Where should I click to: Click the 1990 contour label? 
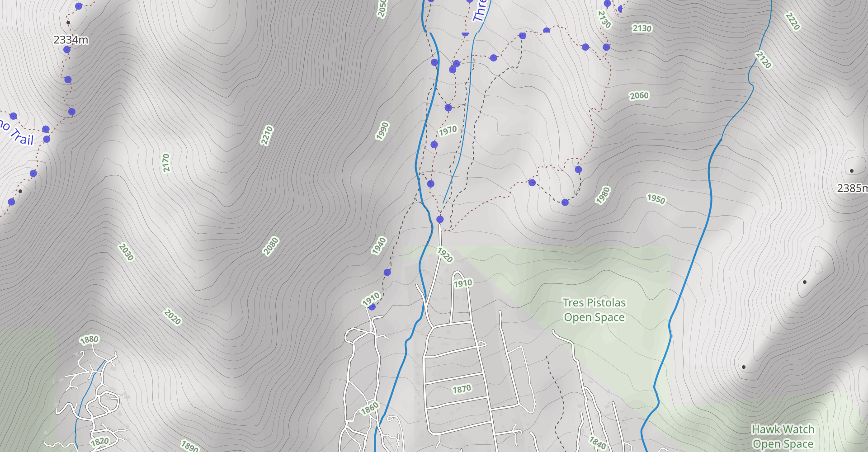(382, 131)
